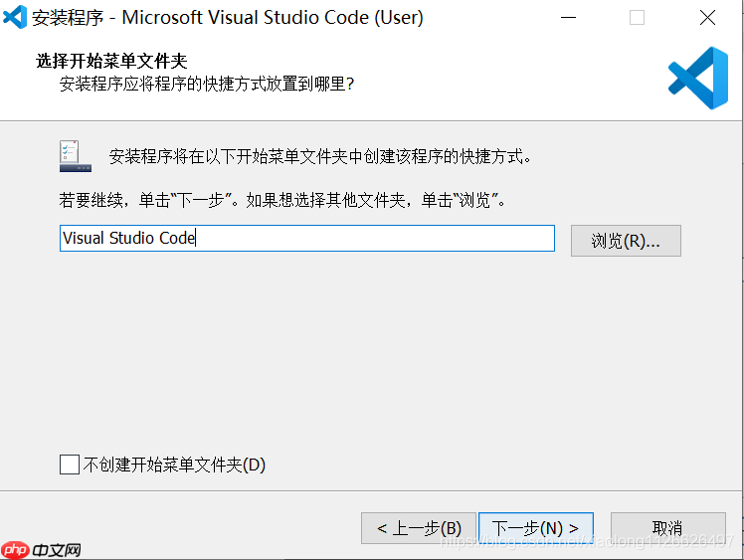
Task: Click the VS Code icon in title bar
Action: pos(15,17)
